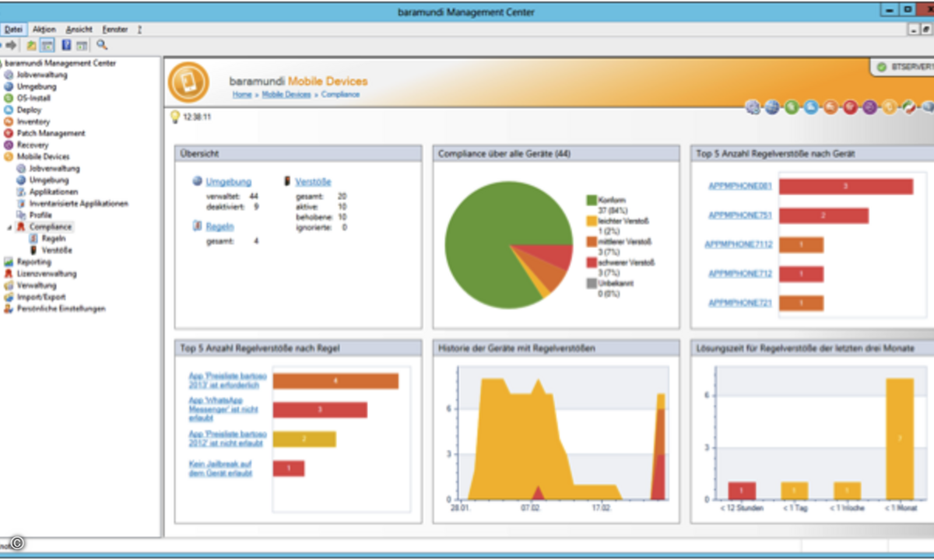Screen dimensions: 934x560
Task: Click the magnifier search toolbar icon
Action: click(101, 45)
